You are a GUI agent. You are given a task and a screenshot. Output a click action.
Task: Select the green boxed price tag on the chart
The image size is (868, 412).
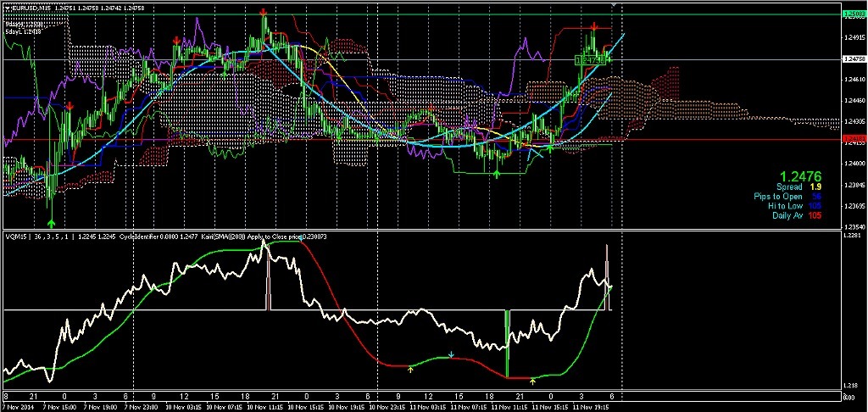click(592, 60)
